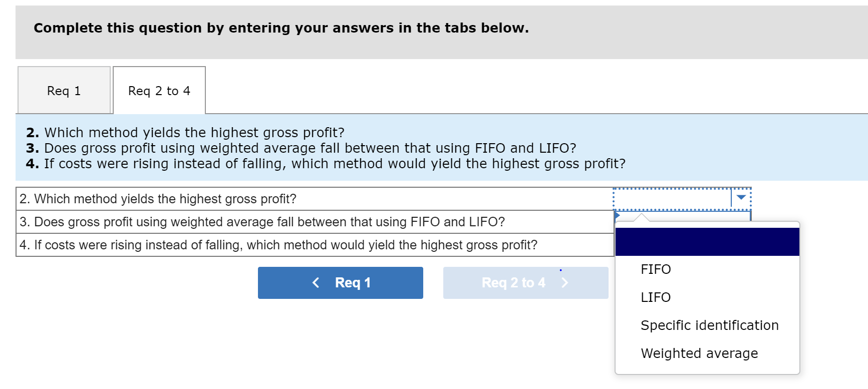Screen dimensions: 868x389
Task: Click the left chevron on the Req 1 button
Action: tap(316, 282)
